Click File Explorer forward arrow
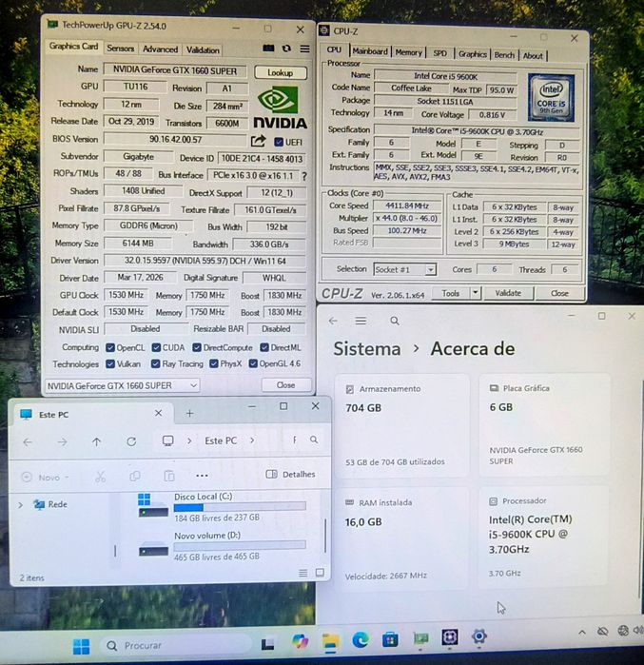Viewport: 644px width, 665px height. 63,442
